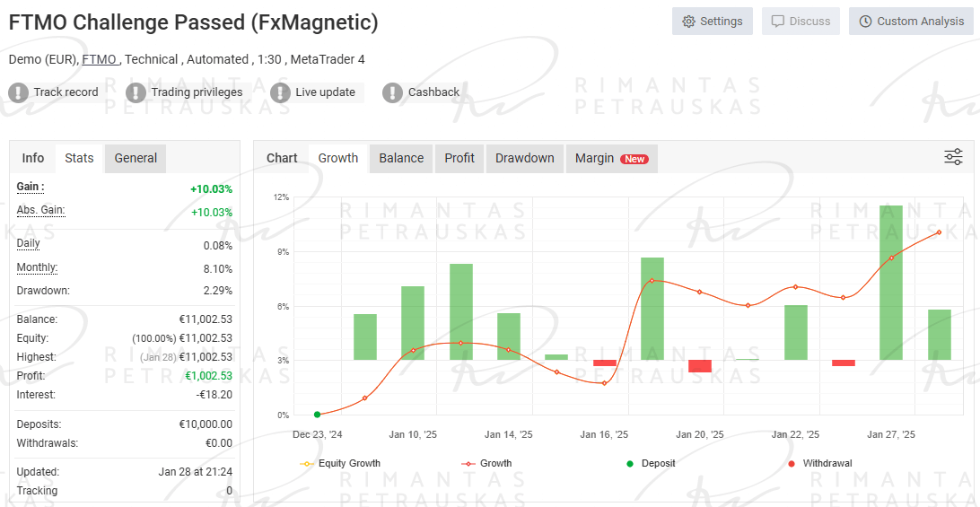Viewport: 980px width, 507px height.
Task: Click the Daily value 0.08%
Action: click(x=217, y=246)
